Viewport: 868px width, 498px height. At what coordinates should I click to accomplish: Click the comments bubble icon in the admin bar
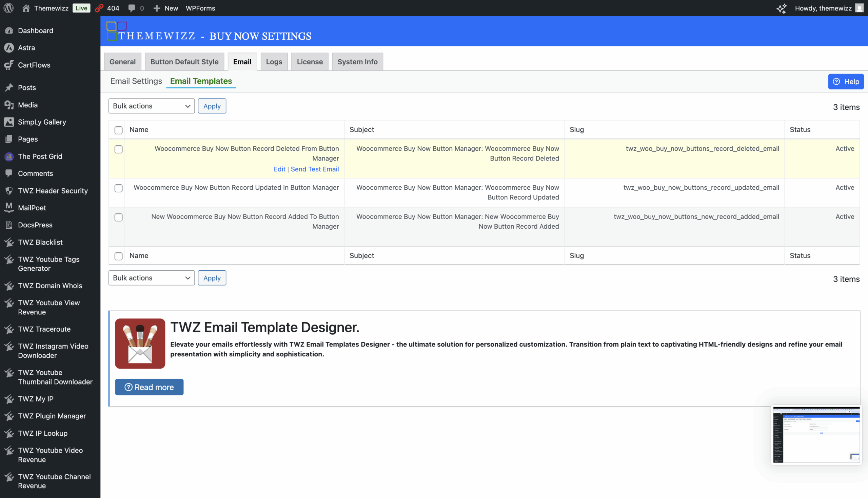click(x=132, y=8)
